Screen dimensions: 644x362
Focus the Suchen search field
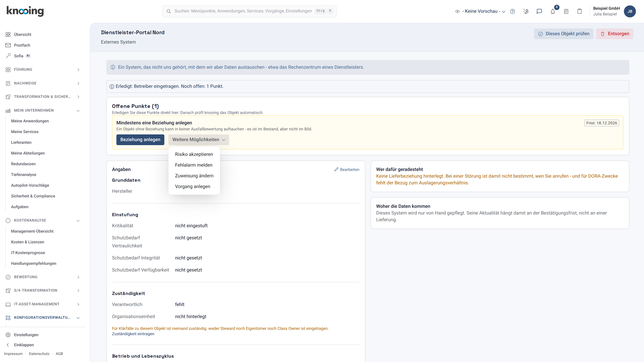click(x=249, y=11)
